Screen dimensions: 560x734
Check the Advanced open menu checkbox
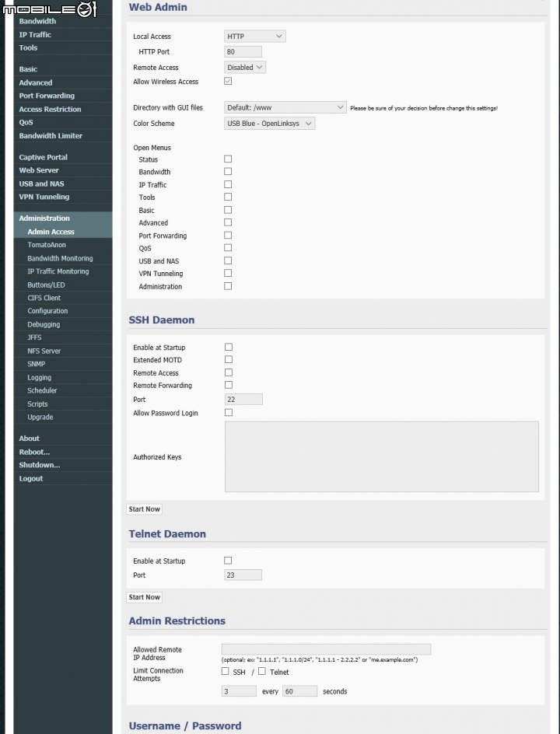click(228, 222)
